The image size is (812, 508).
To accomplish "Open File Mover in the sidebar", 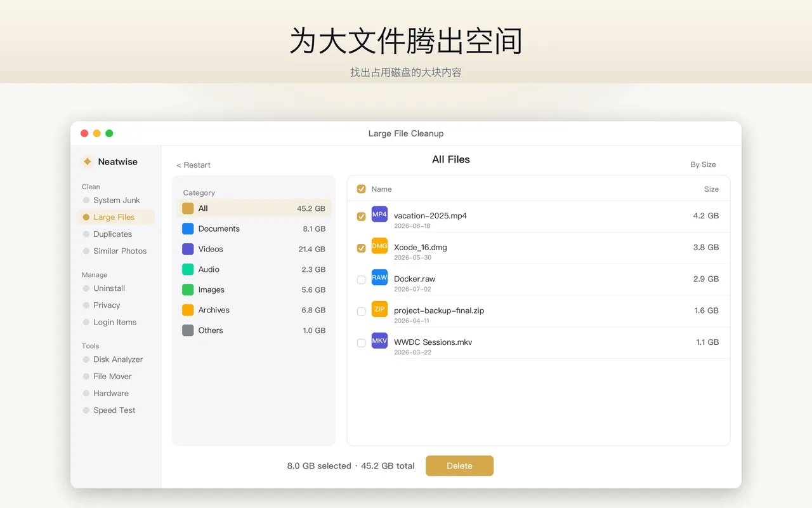I will (115, 377).
